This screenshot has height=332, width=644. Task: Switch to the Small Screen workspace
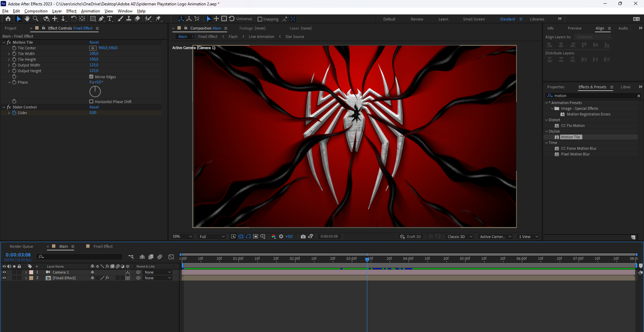coord(474,19)
